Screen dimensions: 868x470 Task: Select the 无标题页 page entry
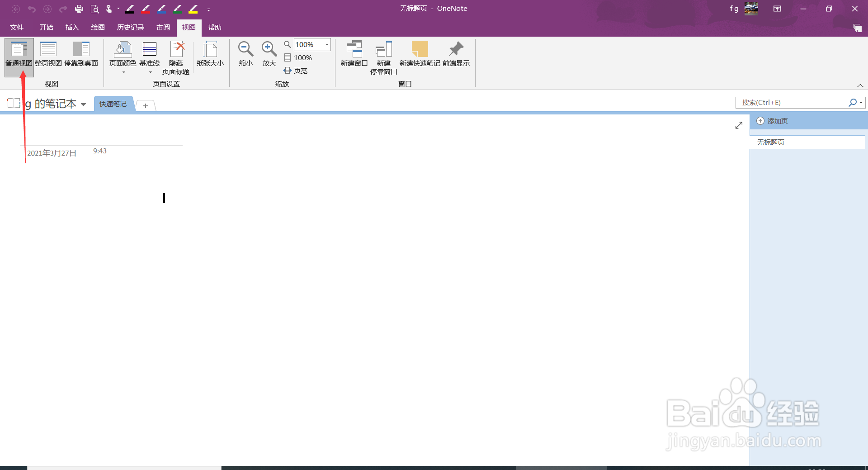pos(807,142)
